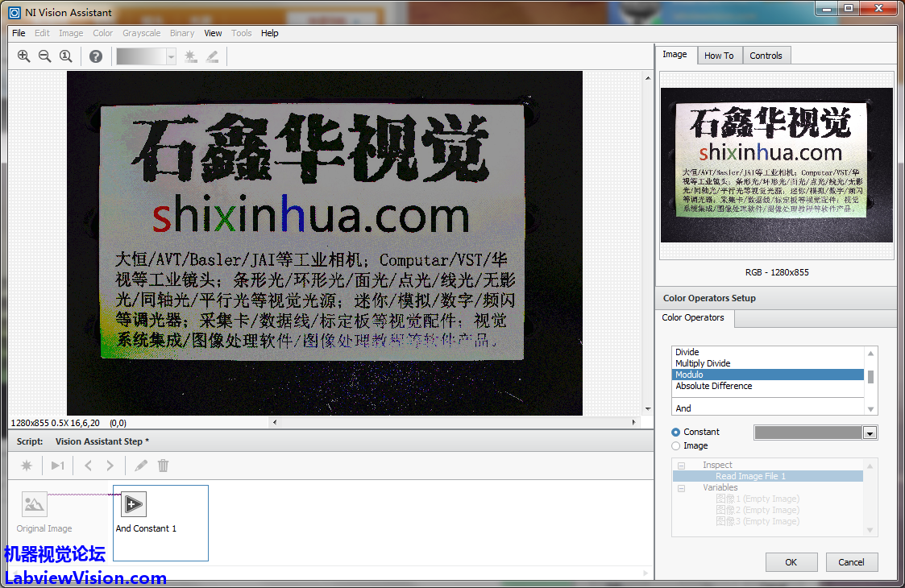The width and height of the screenshot is (905, 588).
Task: Click the run-once play icon in script toolbar
Action: click(x=58, y=465)
